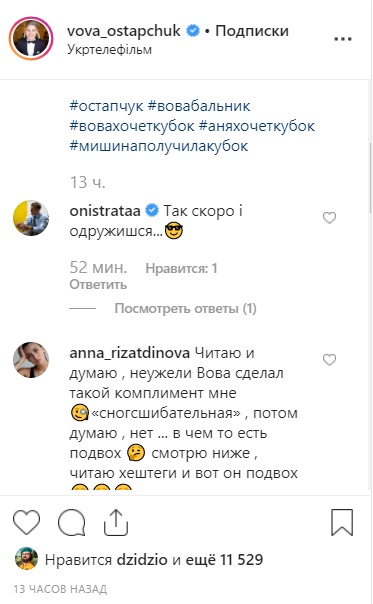373x604 pixels.
Task: Open the #вовабальник hashtag
Action: (x=199, y=106)
